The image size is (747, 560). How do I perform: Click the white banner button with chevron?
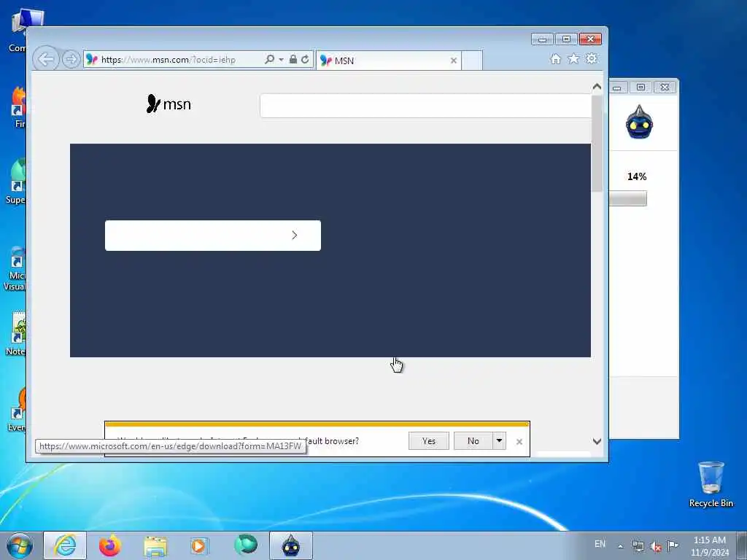click(213, 236)
